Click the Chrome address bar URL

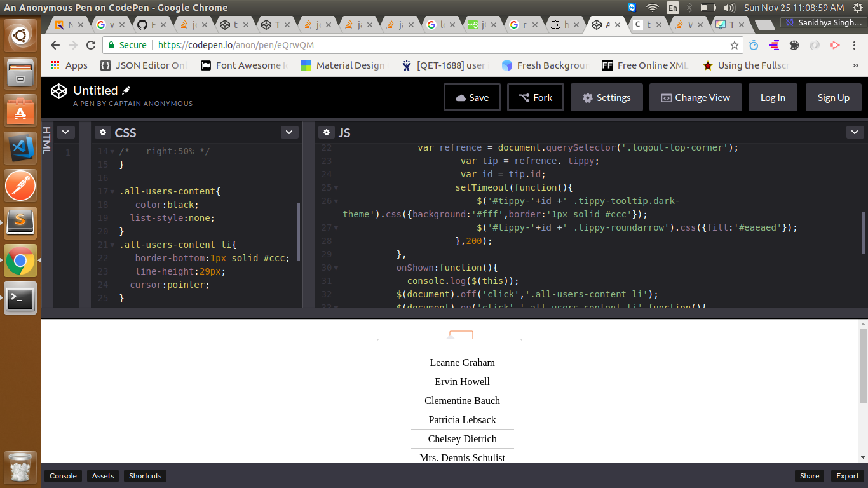(236, 45)
